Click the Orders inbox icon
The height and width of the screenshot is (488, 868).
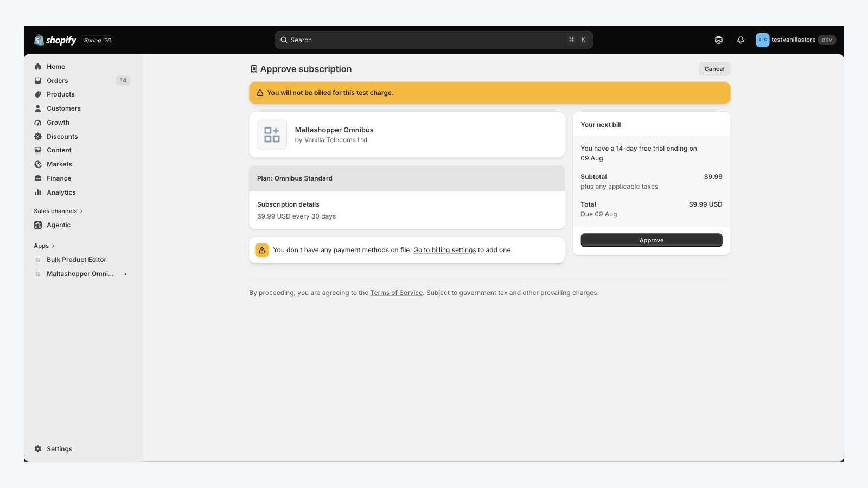click(x=38, y=81)
